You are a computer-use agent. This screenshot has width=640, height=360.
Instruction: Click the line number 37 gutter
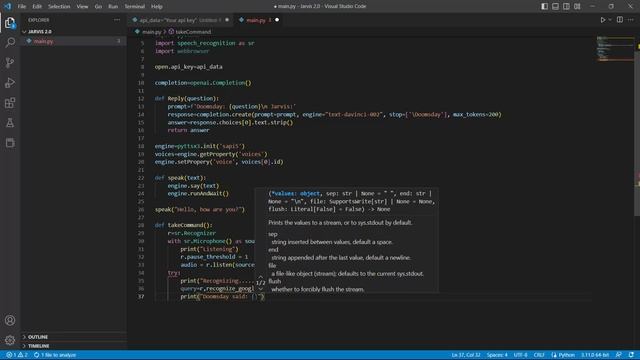point(141,296)
